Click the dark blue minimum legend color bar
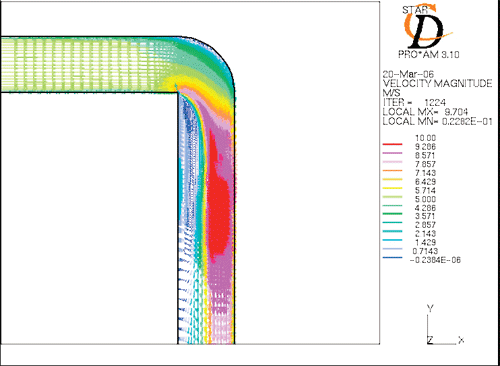This screenshot has width=500, height=366. point(392,257)
